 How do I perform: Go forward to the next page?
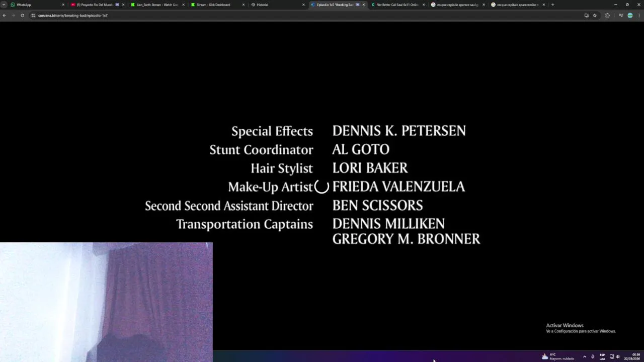click(13, 16)
